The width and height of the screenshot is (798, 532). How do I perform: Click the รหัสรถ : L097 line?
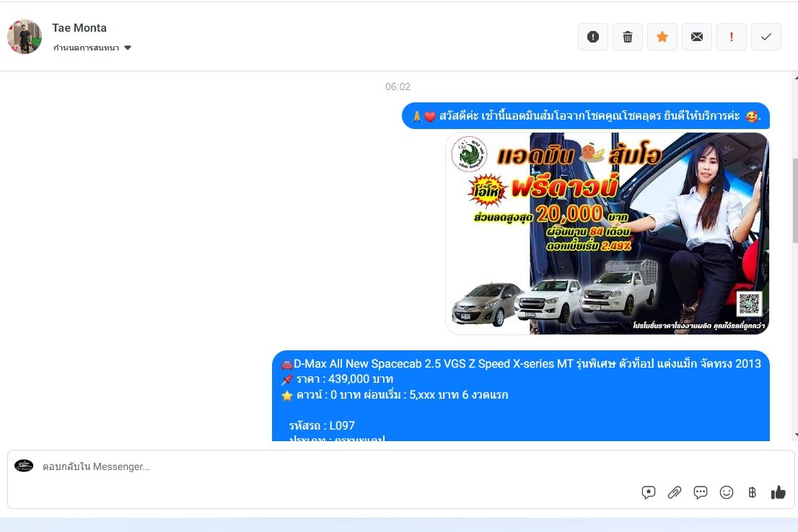pyautogui.click(x=322, y=426)
